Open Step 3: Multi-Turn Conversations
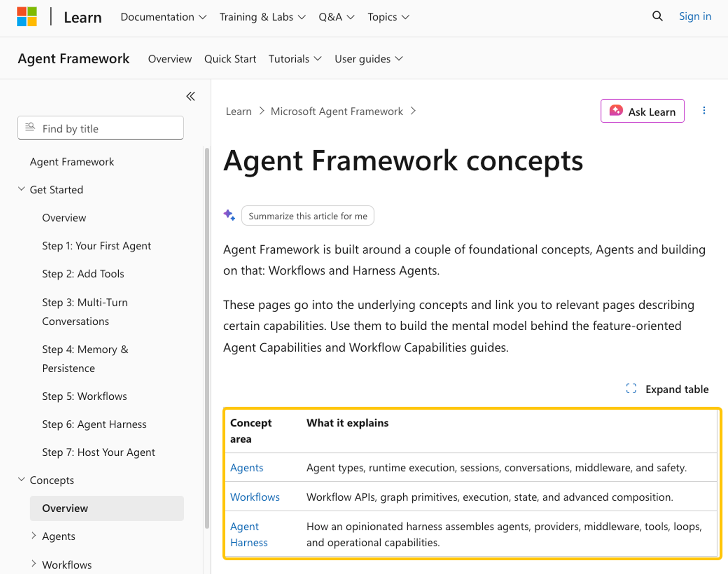 point(85,312)
